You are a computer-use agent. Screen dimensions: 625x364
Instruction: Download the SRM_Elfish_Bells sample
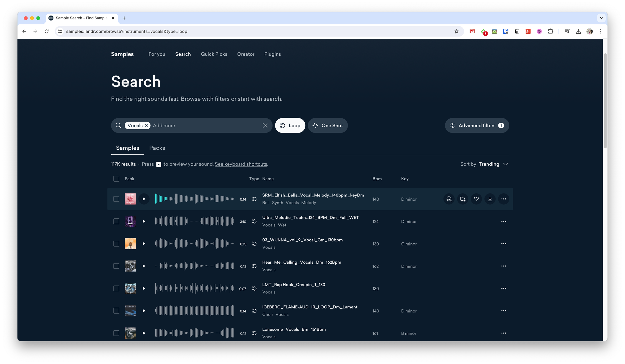pyautogui.click(x=490, y=199)
